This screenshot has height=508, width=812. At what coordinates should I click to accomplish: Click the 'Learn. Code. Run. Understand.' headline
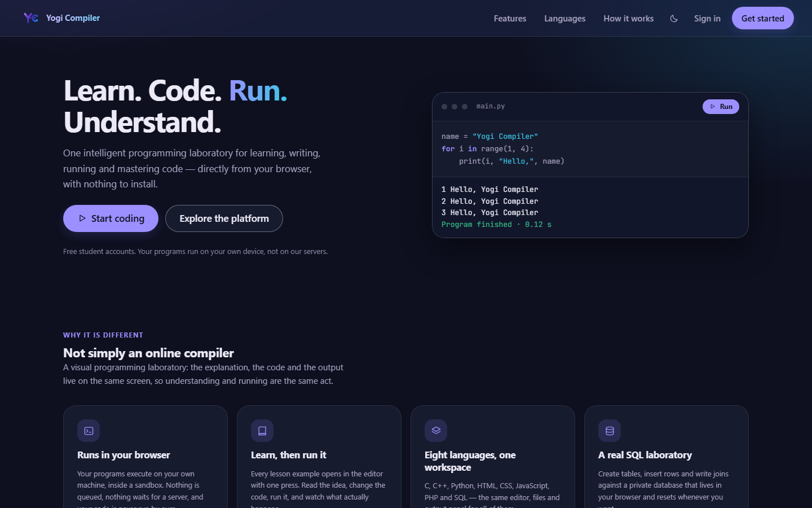click(175, 106)
